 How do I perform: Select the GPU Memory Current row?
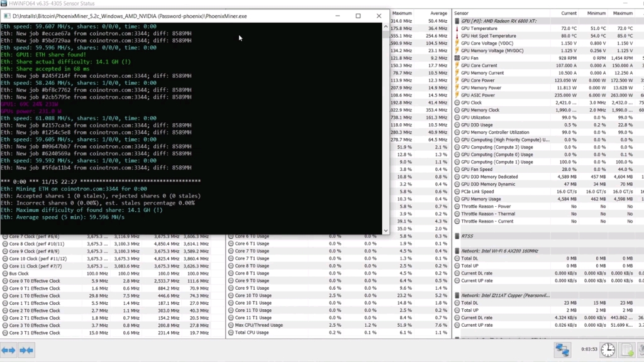point(548,73)
